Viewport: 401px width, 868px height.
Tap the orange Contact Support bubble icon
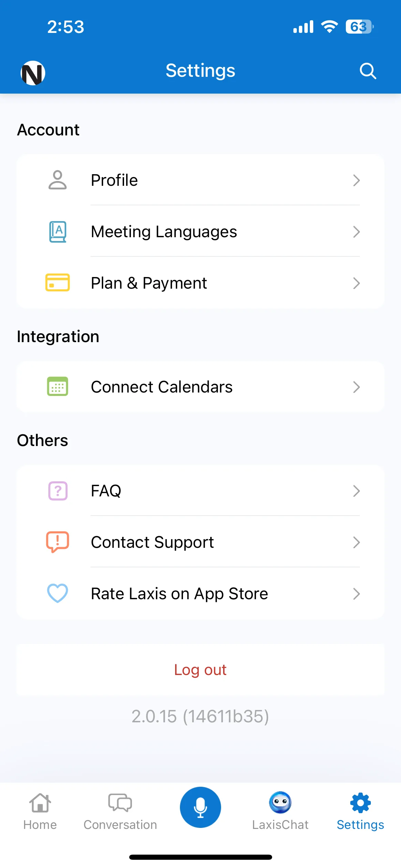click(x=58, y=542)
